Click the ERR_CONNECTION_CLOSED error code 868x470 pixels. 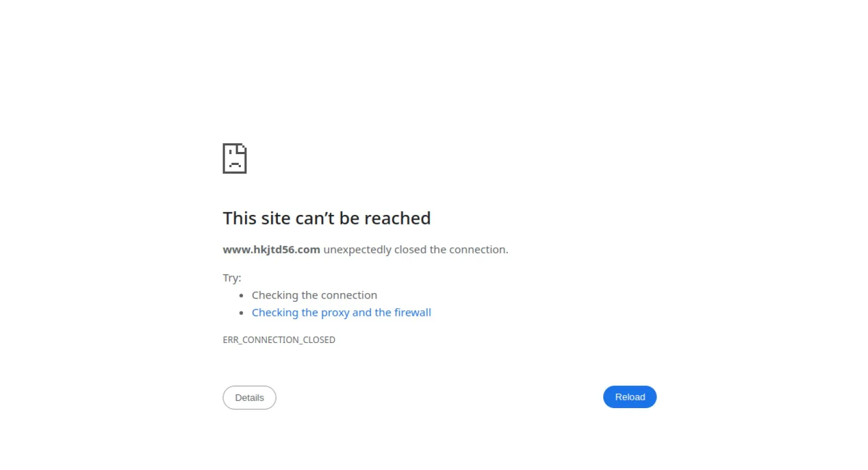(x=279, y=340)
